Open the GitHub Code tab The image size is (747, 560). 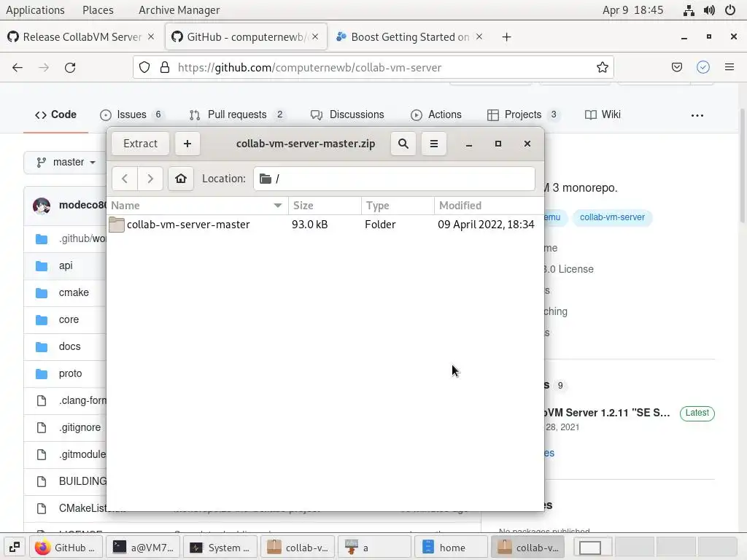pos(55,114)
